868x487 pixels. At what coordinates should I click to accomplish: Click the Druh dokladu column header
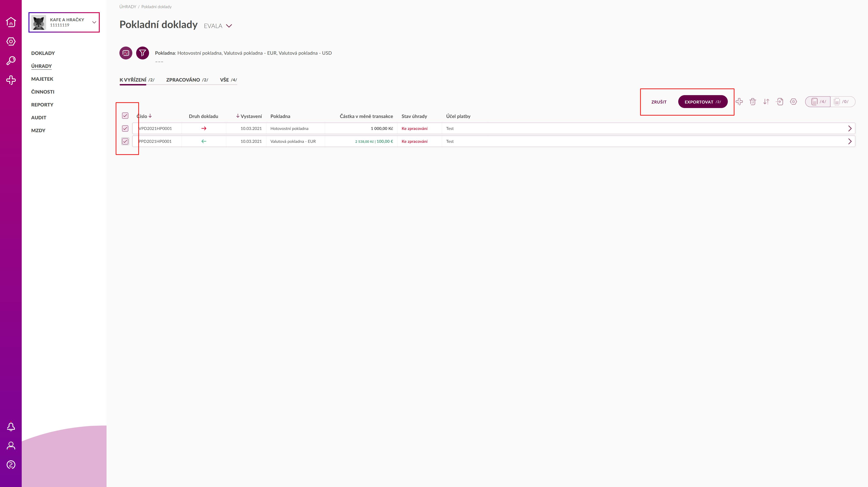[203, 116]
